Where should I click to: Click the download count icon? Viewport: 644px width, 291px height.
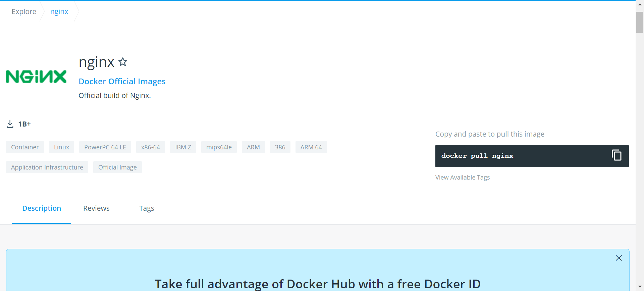tap(10, 124)
